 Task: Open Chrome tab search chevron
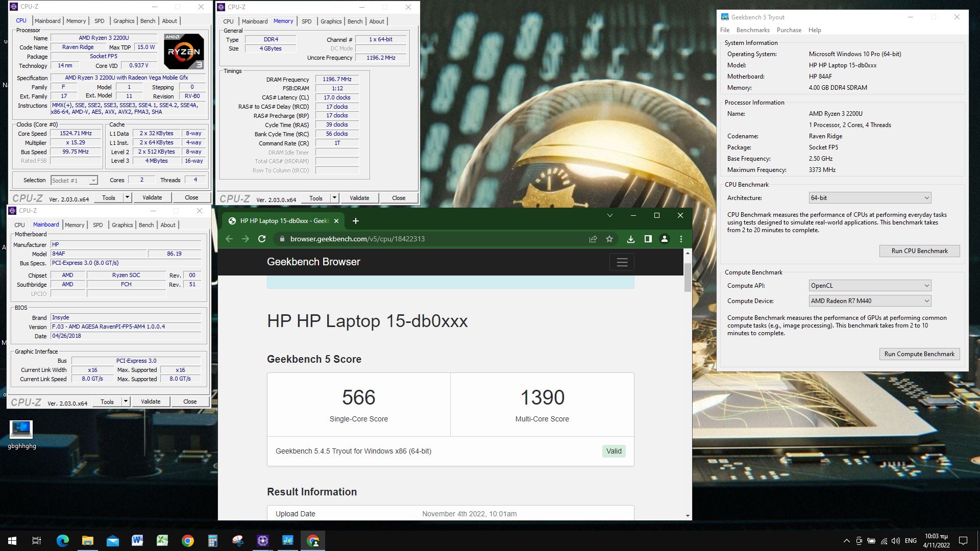[x=609, y=215]
